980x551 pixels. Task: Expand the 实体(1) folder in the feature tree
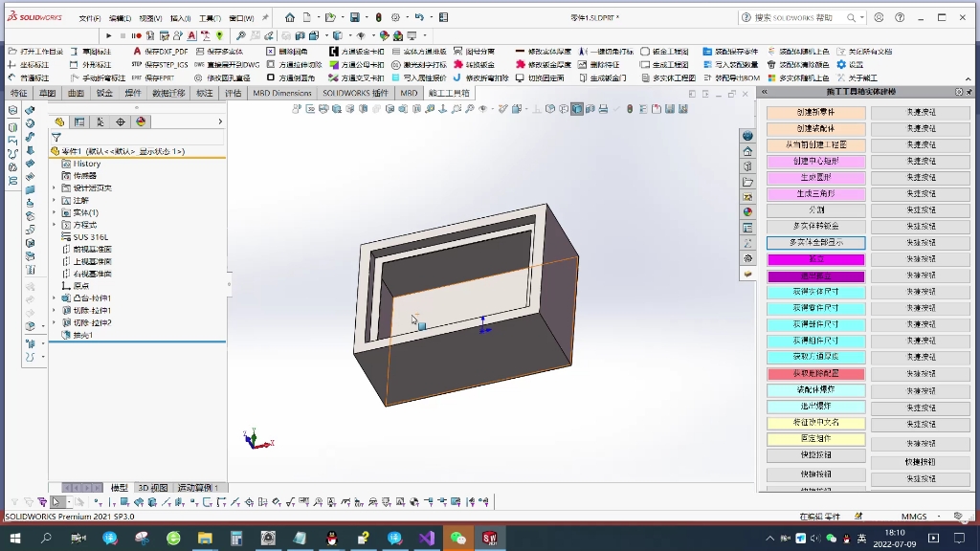53,213
